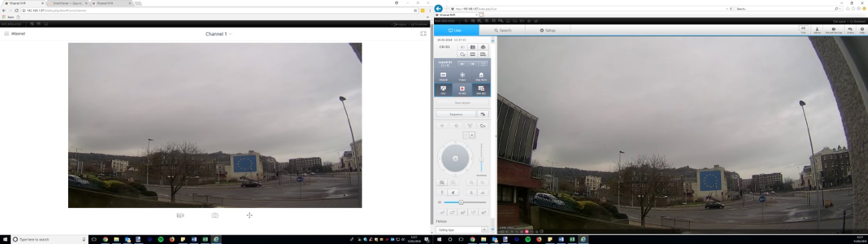Click the Stop Alarm button
This screenshot has height=244, width=868.
(481, 76)
